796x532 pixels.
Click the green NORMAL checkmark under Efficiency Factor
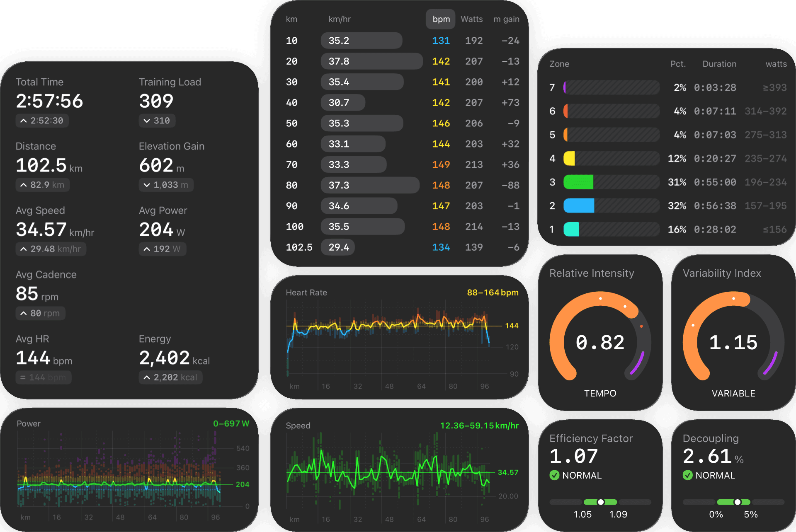555,475
